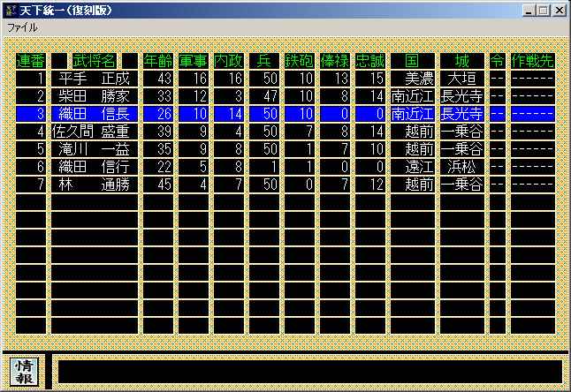Open the ファイル menu
571x392 pixels.
click(x=22, y=27)
